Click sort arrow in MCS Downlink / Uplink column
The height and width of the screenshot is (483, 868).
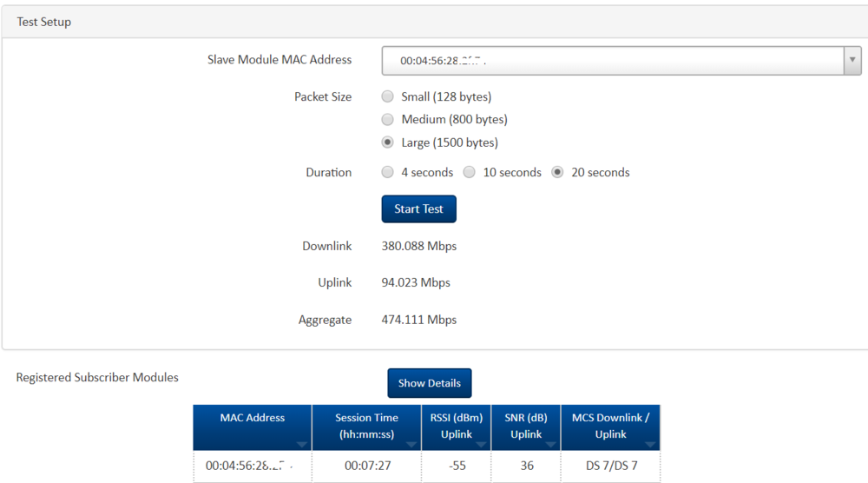650,445
